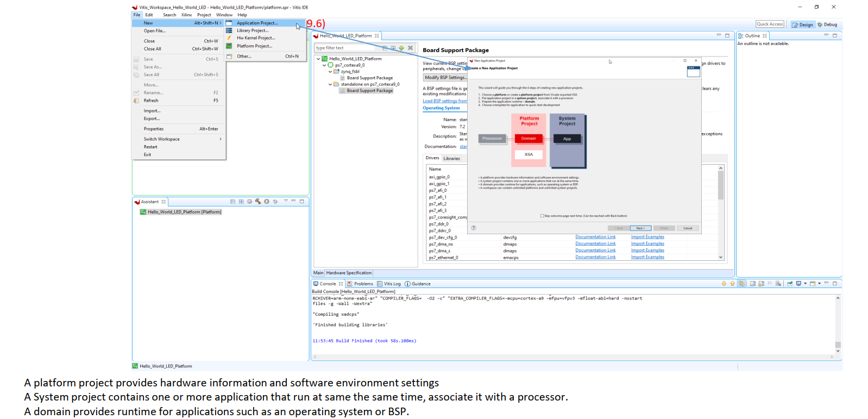Click the gear settings icon in Assistant toolbar
This screenshot has height=419, width=868.
(x=249, y=202)
